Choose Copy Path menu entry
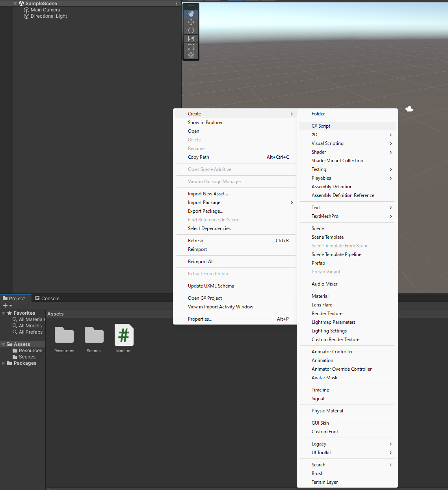The image size is (448, 490). point(235,157)
